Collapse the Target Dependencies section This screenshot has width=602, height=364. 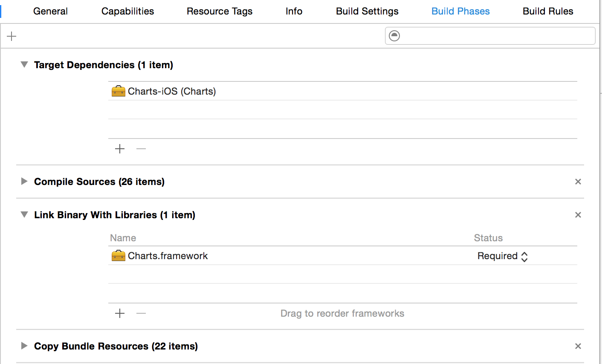click(24, 65)
